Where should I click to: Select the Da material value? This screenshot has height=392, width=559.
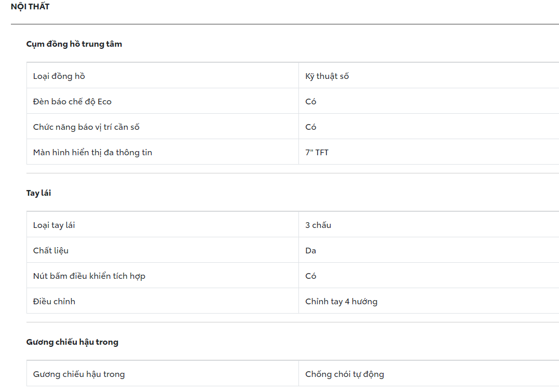tap(311, 251)
